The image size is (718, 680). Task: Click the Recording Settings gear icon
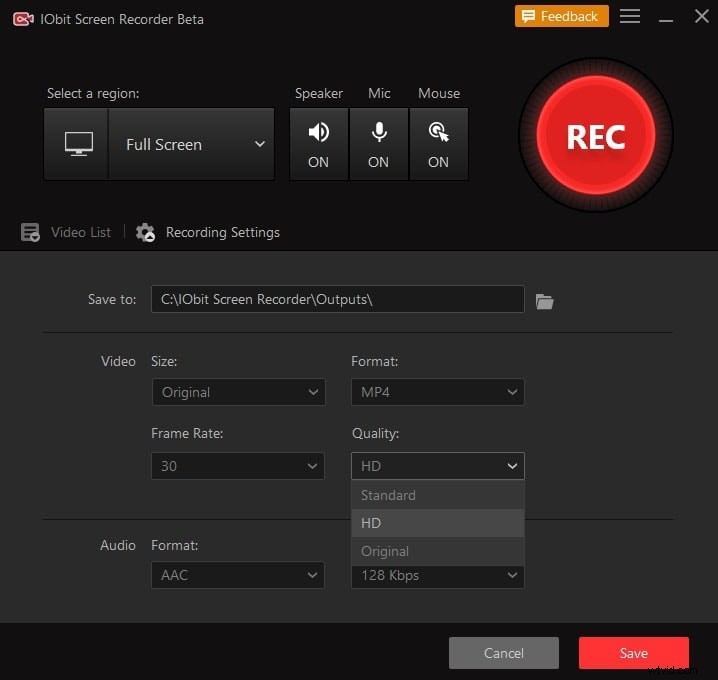[146, 232]
